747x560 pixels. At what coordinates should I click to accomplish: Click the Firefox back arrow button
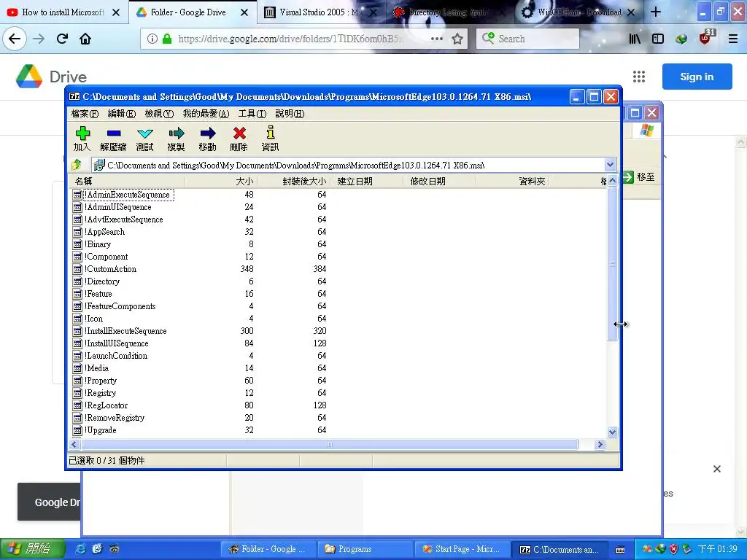click(15, 39)
